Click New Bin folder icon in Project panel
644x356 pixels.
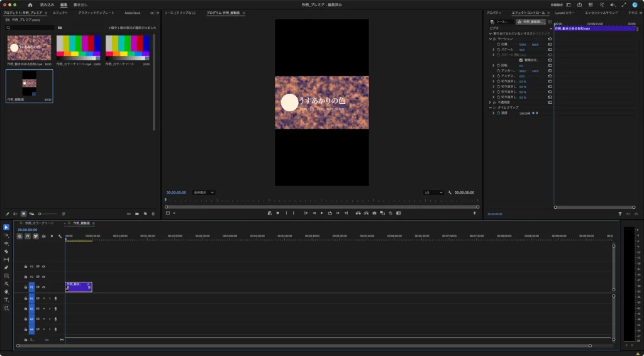137,214
